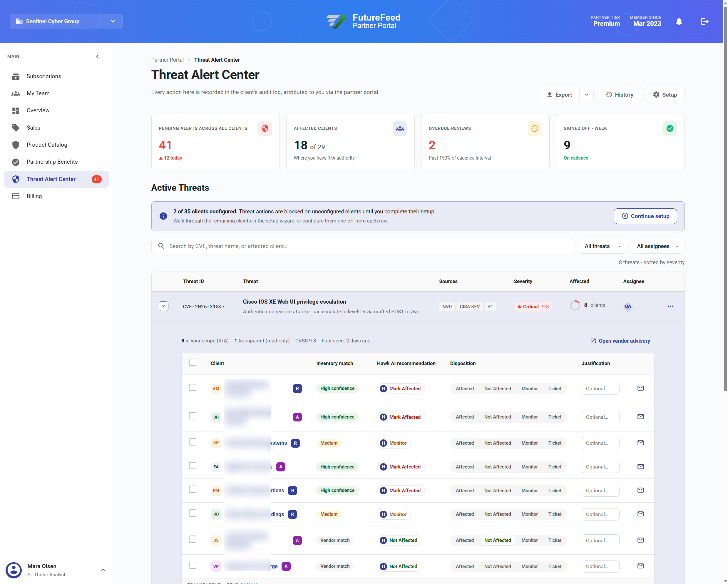Open the notifications bell

(x=679, y=21)
